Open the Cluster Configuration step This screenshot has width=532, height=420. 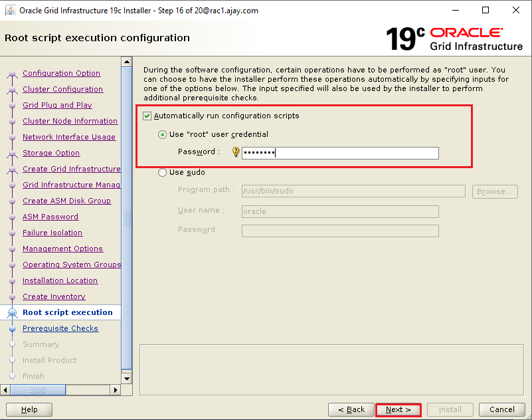click(63, 89)
